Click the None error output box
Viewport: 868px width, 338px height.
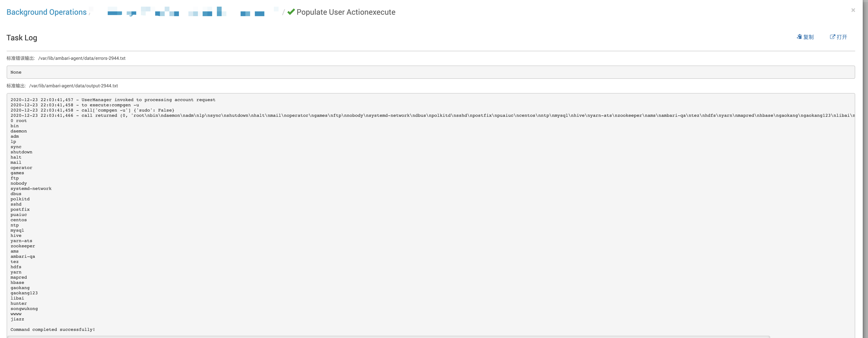(431, 72)
